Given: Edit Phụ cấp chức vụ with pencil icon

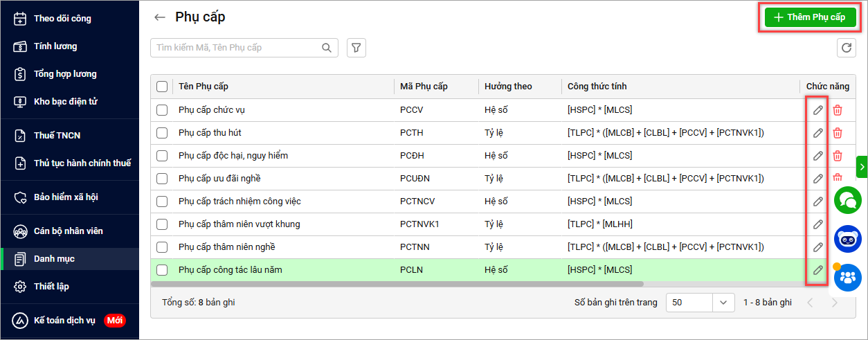Looking at the screenshot, I should point(817,110).
